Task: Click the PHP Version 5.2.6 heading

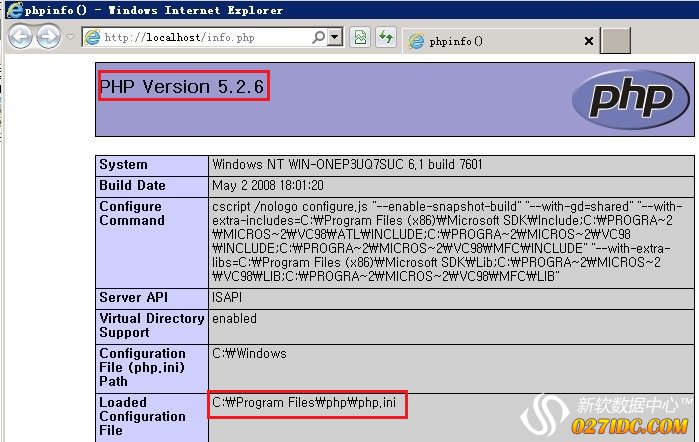Action: coord(182,86)
